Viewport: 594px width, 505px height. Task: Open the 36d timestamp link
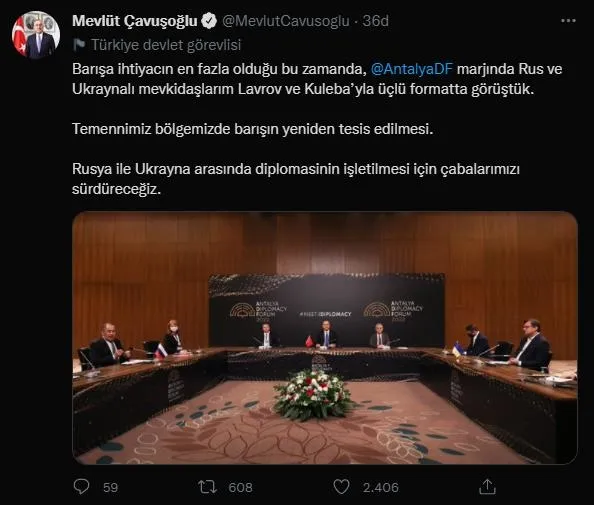[375, 21]
